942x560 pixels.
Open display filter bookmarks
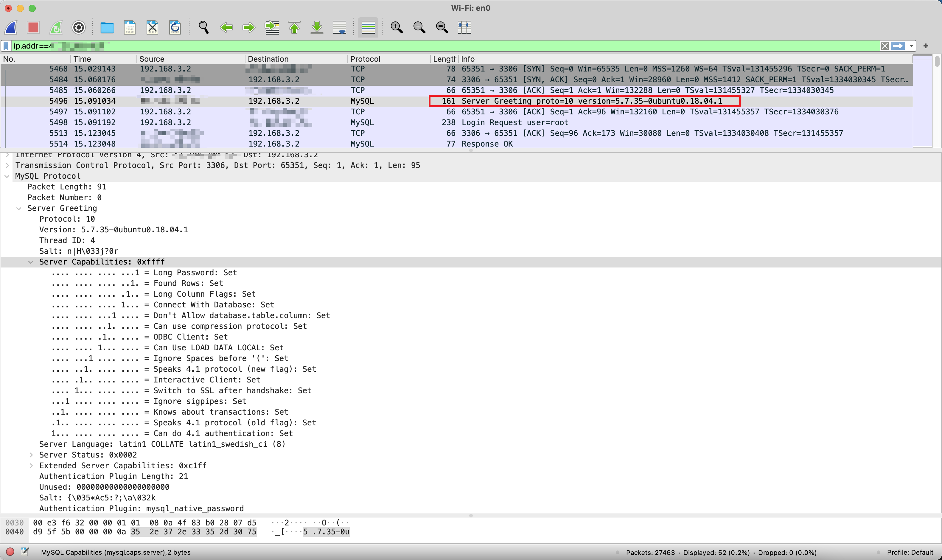7,46
